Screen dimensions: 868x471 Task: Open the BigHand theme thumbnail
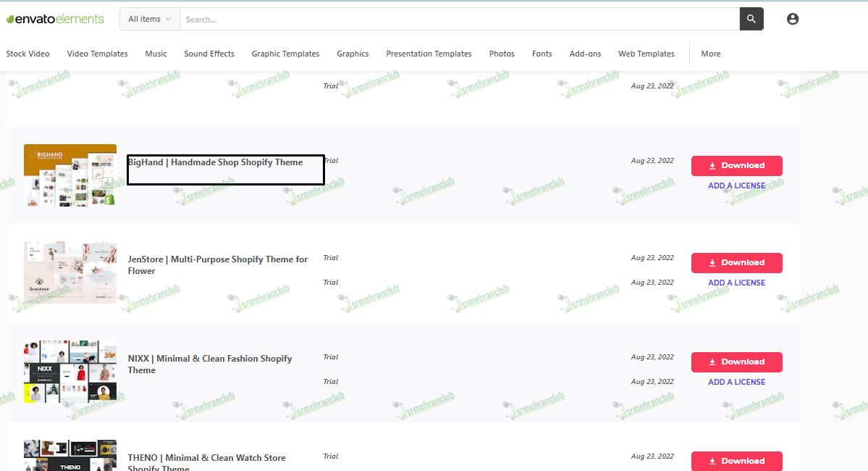pos(70,175)
